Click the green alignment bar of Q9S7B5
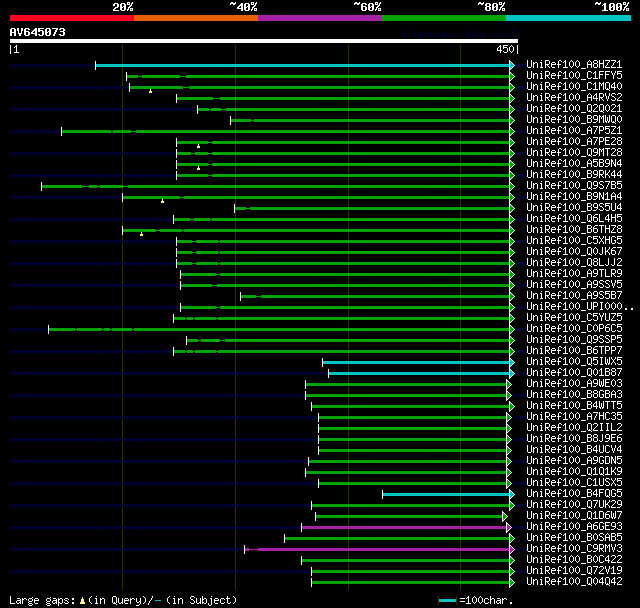Viewport: 640px width, 608px height. (x=276, y=186)
